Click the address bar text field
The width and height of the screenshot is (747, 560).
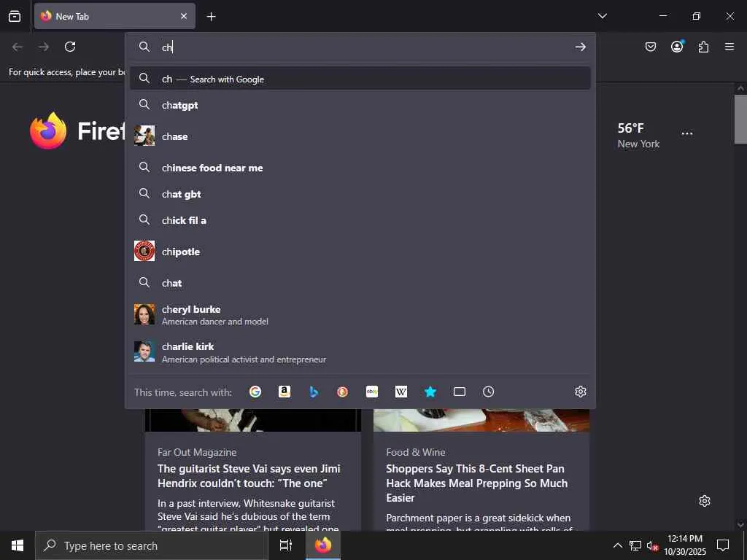[362, 47]
